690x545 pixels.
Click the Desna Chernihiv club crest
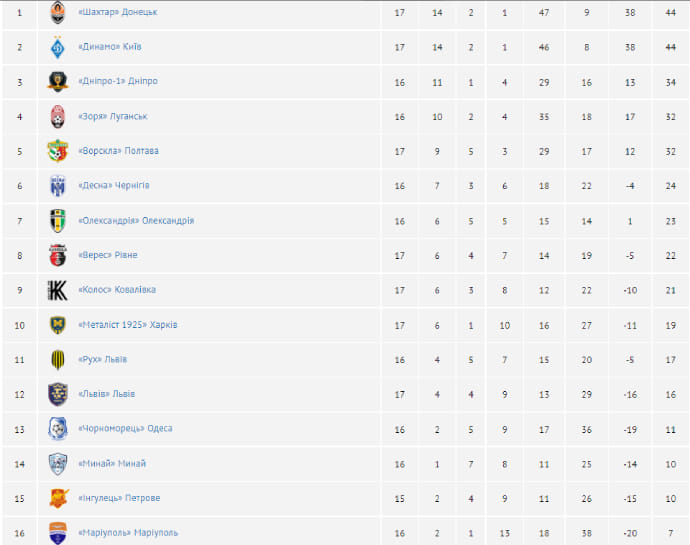point(58,186)
